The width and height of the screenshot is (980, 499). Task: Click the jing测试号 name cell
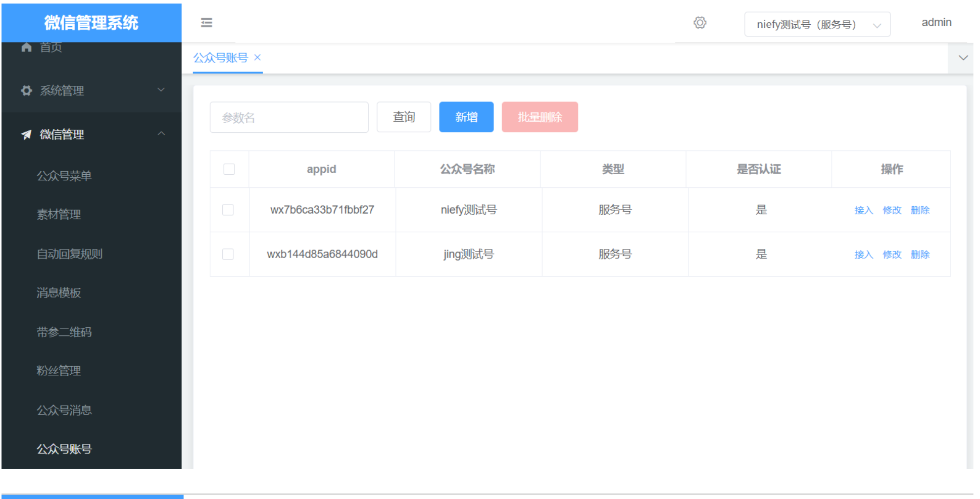coord(469,254)
